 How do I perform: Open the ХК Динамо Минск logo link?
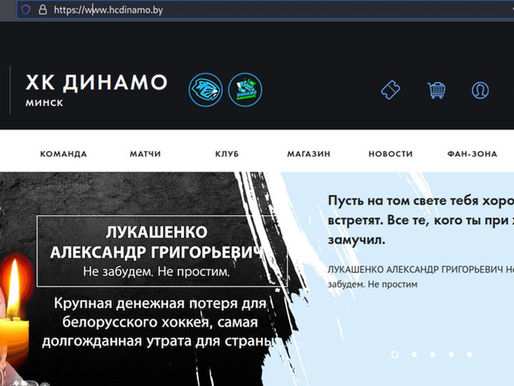(96, 90)
